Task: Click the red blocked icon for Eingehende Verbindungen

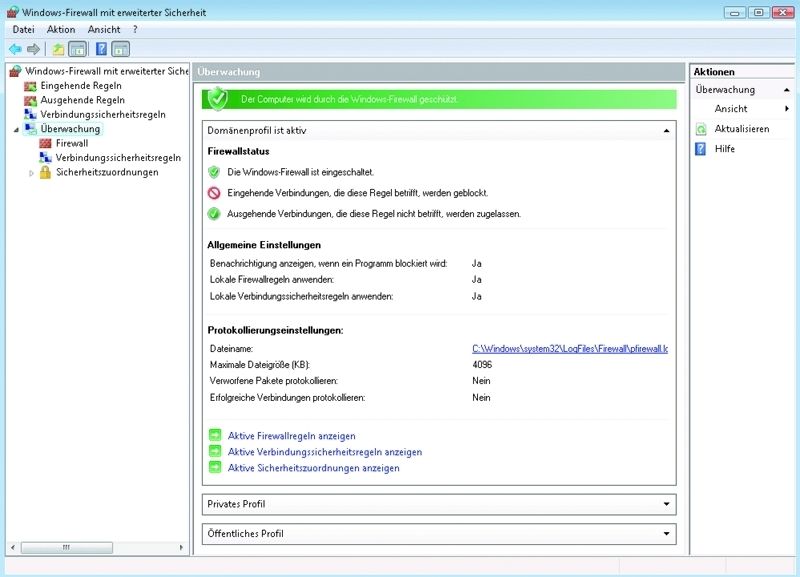Action: [214, 193]
